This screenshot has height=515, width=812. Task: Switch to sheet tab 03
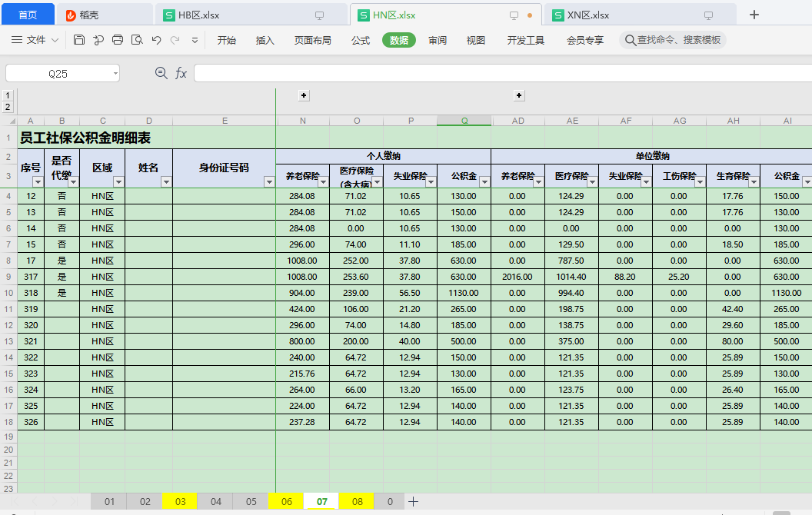[180, 501]
